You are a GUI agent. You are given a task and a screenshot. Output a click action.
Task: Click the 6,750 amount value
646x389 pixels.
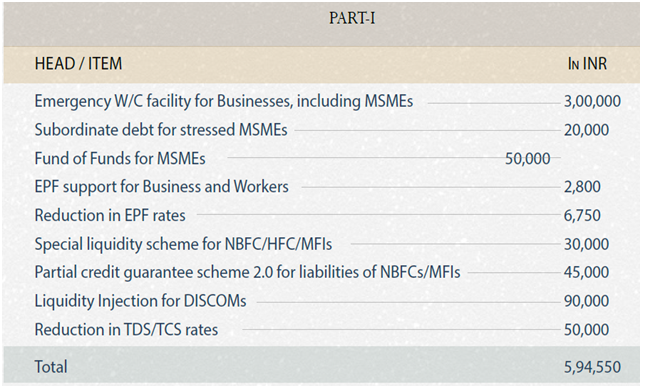coord(582,216)
